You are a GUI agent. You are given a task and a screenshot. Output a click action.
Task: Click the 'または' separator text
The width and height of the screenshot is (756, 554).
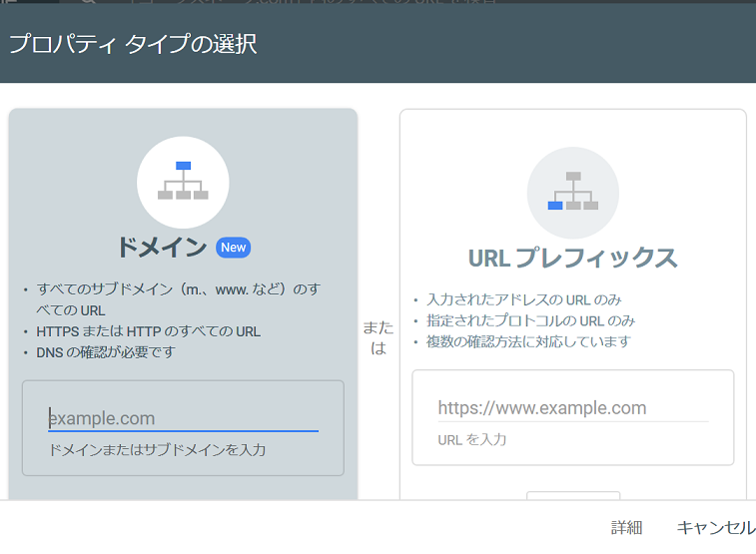378,337
